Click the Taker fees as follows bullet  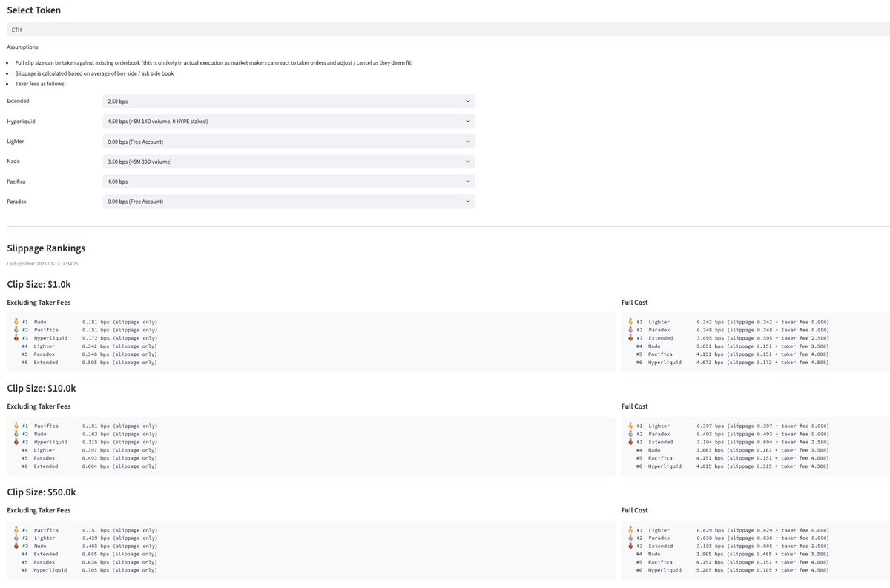[40, 84]
